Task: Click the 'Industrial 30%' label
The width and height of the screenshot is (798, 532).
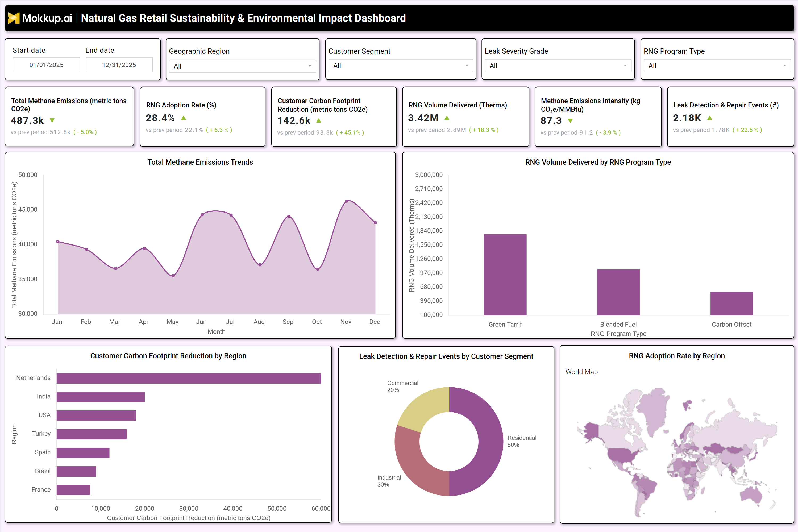Action: pos(389,481)
